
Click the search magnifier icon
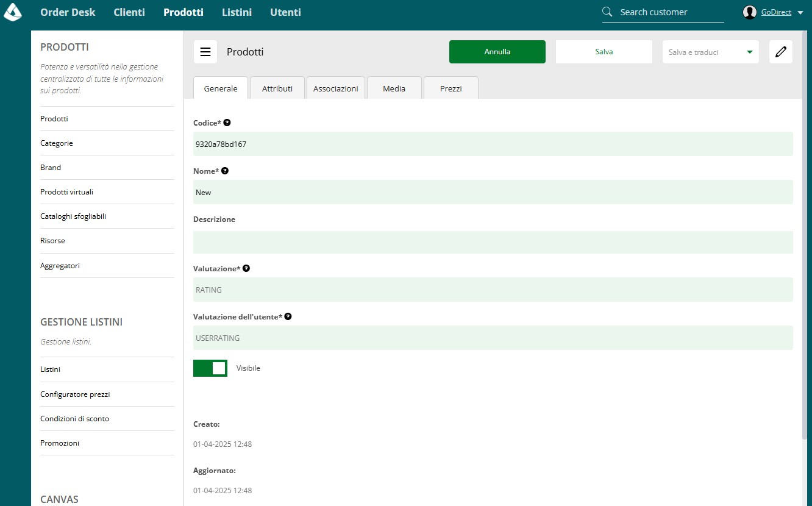click(607, 12)
